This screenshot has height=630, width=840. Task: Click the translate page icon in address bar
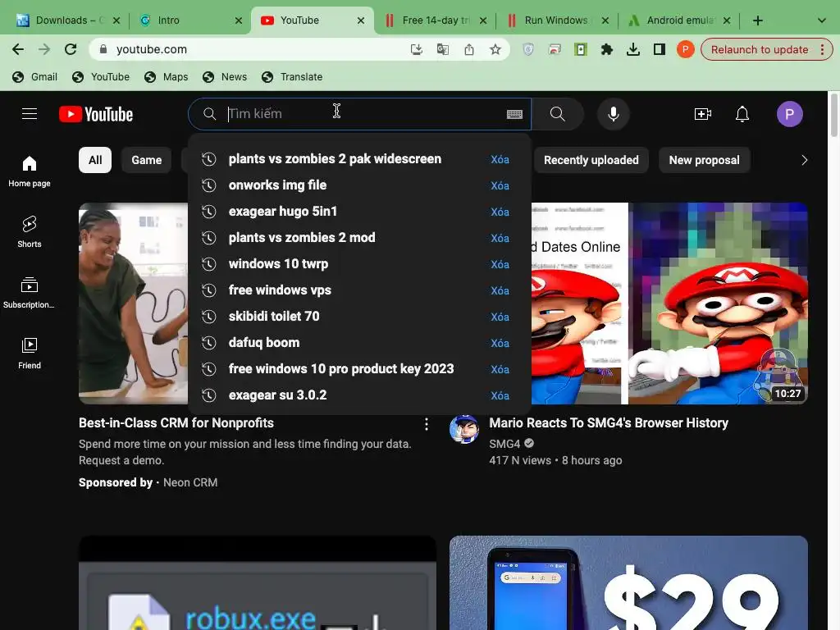tap(442, 49)
